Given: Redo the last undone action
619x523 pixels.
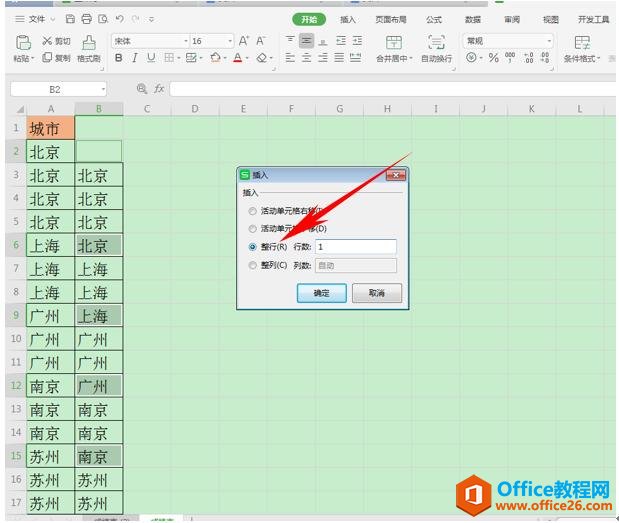Looking at the screenshot, I should click(135, 19).
